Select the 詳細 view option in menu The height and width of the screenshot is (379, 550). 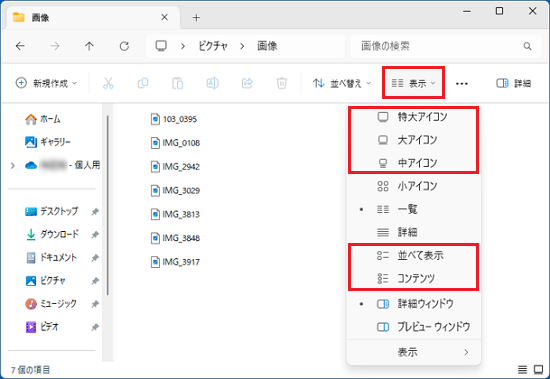pos(414,232)
